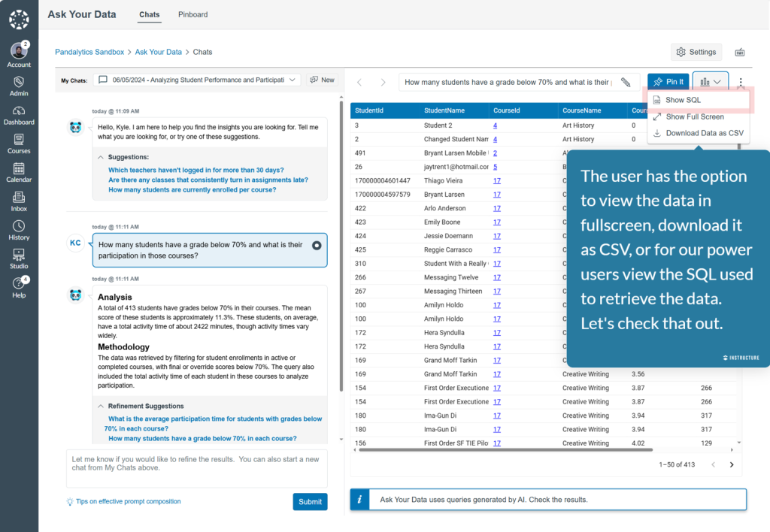Click the '1–50 of 413' pagination text

[x=677, y=465]
